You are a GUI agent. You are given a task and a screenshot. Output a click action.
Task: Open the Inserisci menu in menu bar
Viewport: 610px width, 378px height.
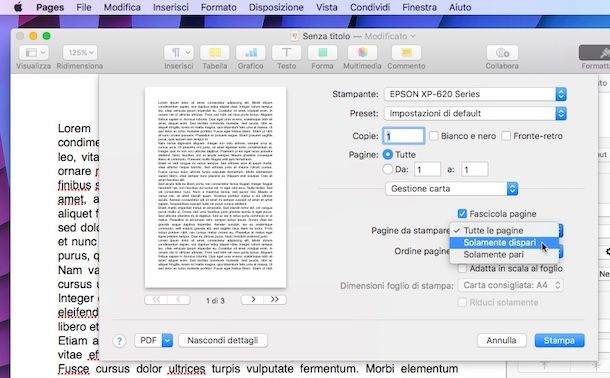coord(171,7)
